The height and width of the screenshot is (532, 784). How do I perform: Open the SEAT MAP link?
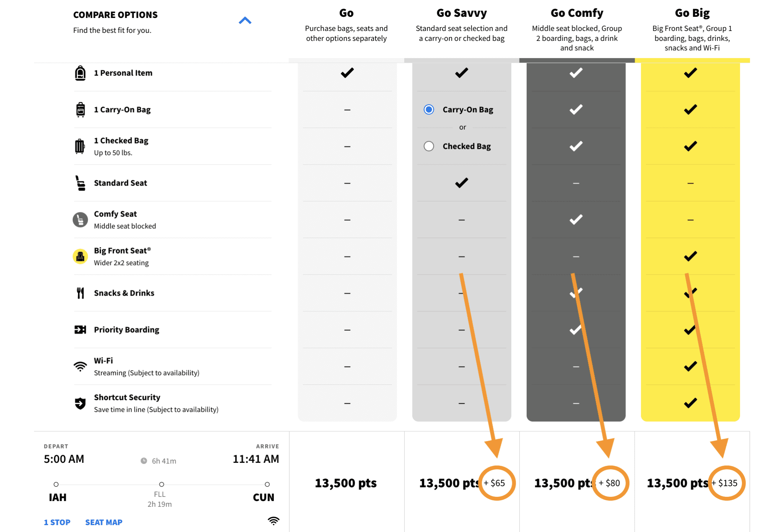pos(104,522)
